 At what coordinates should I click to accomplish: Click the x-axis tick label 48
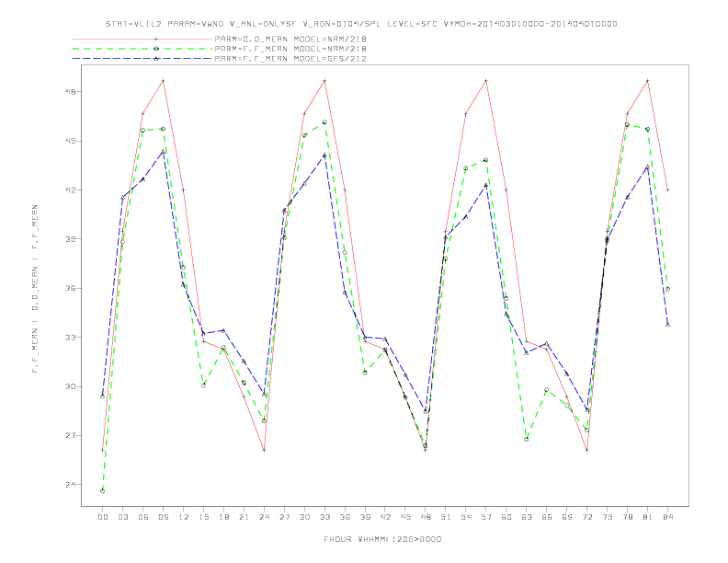click(426, 517)
